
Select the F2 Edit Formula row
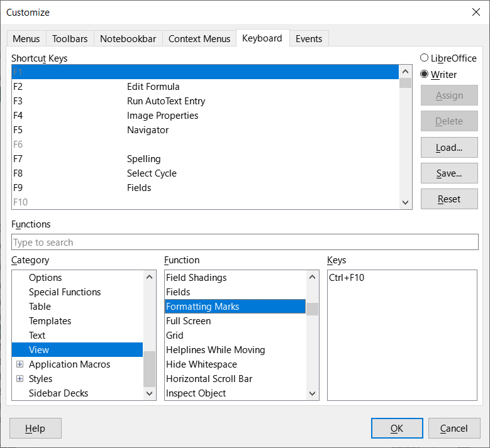pos(205,87)
